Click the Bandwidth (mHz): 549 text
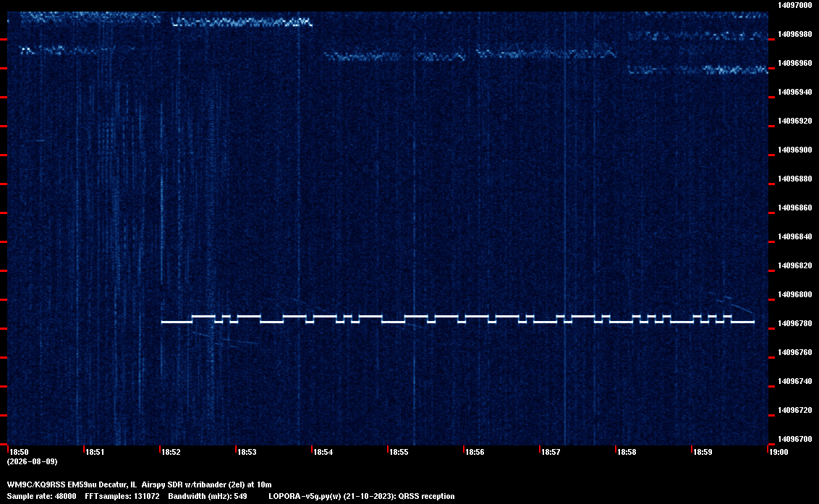Screen dimensions: 819x504 point(208,496)
